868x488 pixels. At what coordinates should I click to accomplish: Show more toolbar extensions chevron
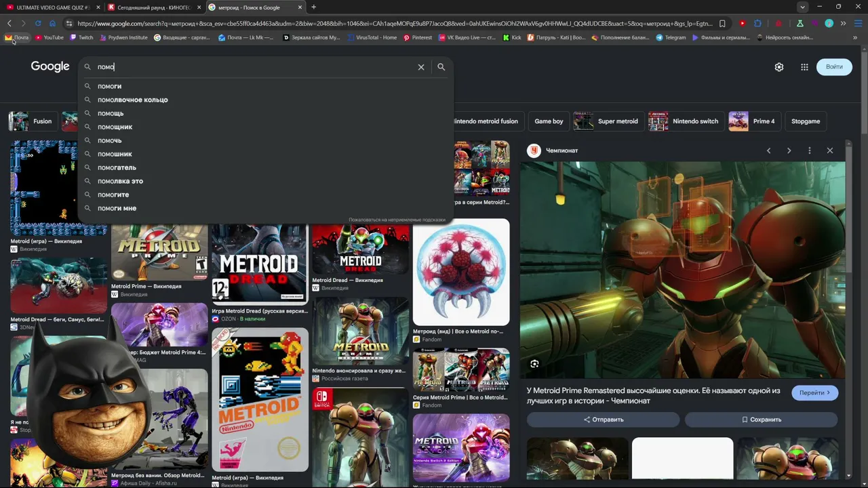pyautogui.click(x=843, y=23)
